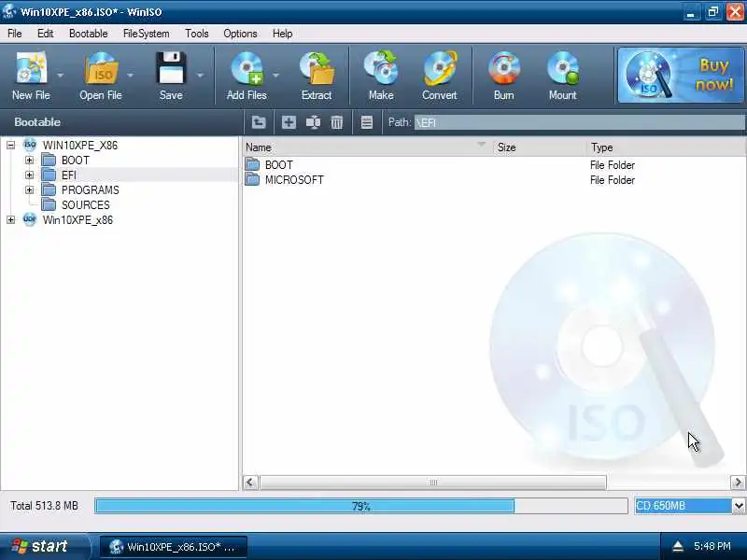
Task: Click the Extract toolbar icon
Action: tap(317, 68)
